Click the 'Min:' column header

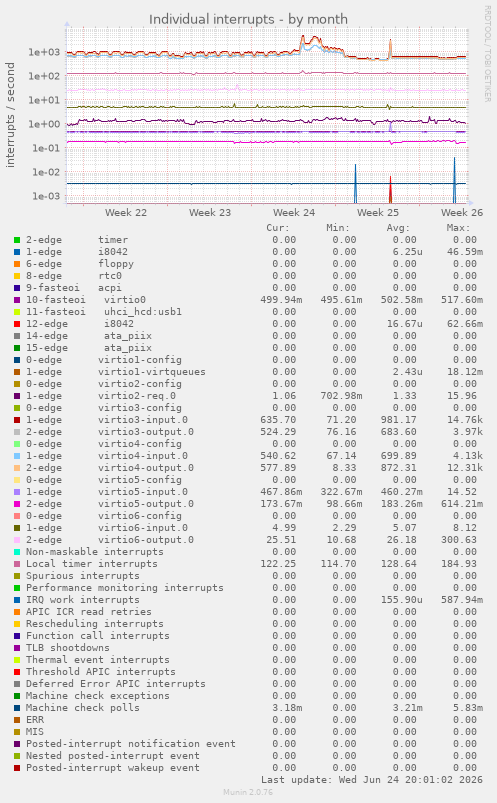tap(338, 228)
